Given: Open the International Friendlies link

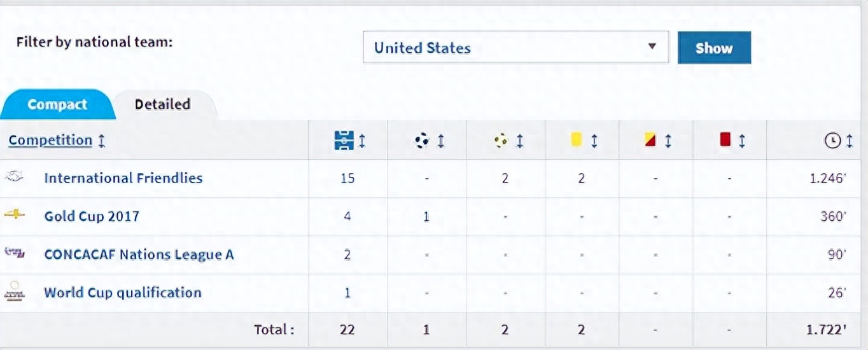Looking at the screenshot, I should (123, 178).
